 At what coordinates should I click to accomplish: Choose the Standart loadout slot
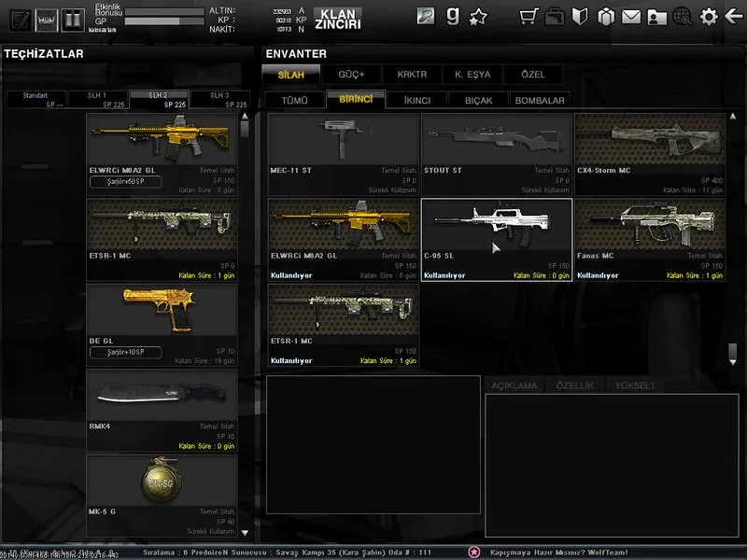click(x=36, y=100)
